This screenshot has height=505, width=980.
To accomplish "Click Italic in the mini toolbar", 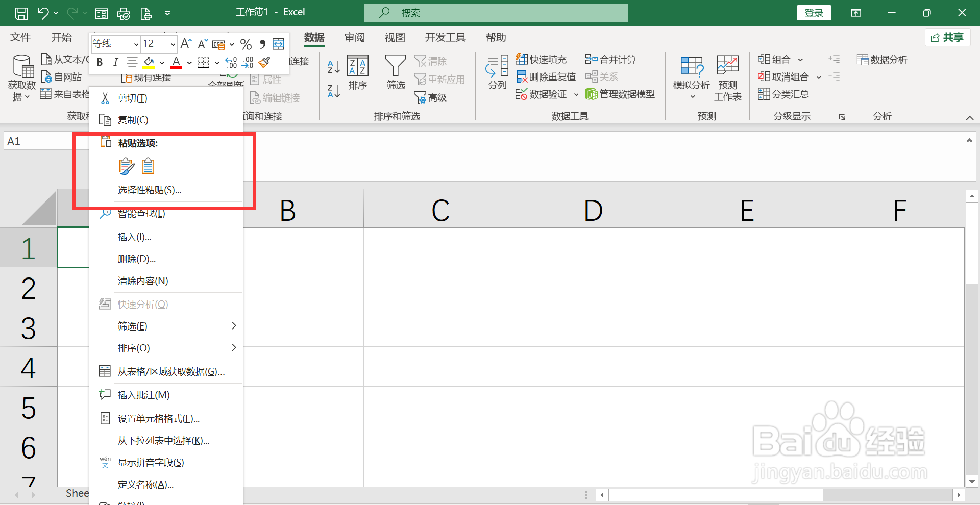I will pyautogui.click(x=115, y=62).
